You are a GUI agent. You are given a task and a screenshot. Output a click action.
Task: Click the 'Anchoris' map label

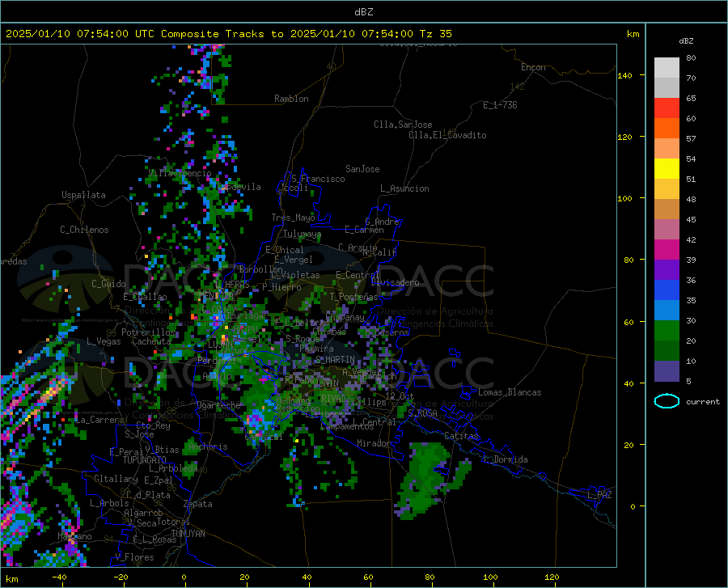(x=208, y=447)
